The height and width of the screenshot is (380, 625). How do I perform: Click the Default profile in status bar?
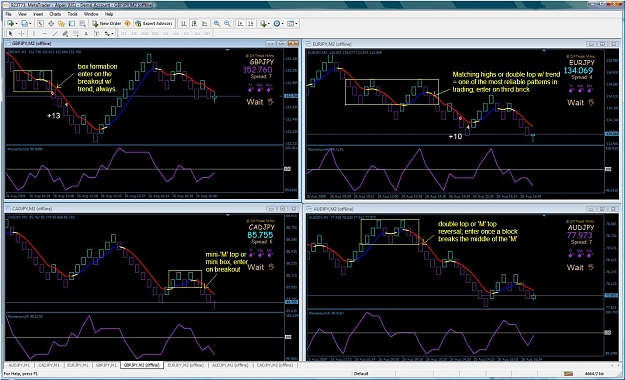pyautogui.click(x=361, y=374)
